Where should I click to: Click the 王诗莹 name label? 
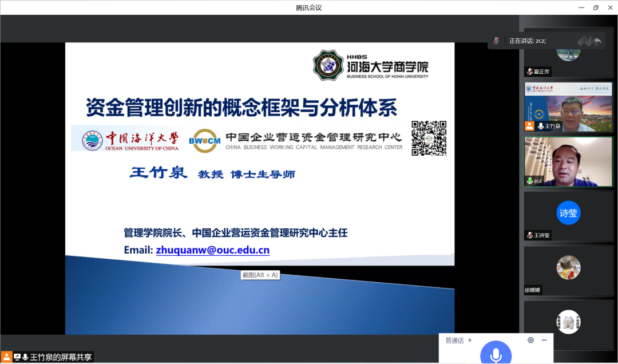541,235
